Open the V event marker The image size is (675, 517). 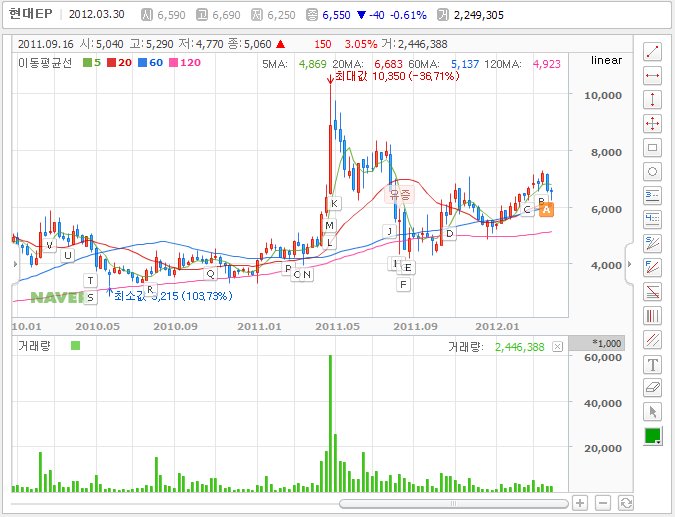click(x=50, y=245)
